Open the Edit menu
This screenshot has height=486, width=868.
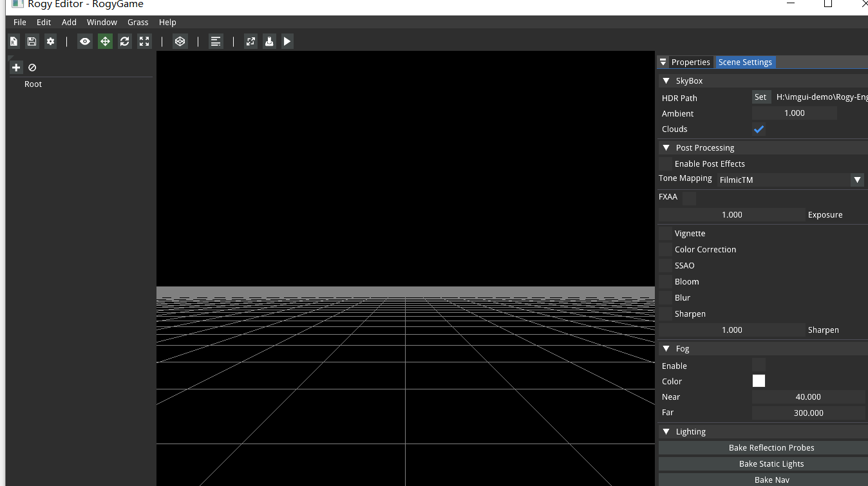click(x=44, y=22)
